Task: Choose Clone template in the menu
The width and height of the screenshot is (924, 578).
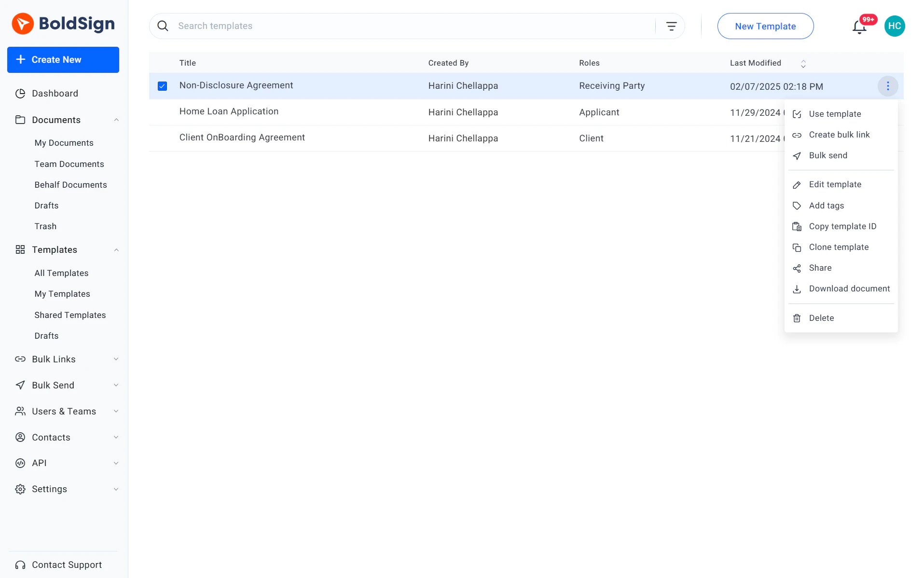Action: tap(838, 247)
